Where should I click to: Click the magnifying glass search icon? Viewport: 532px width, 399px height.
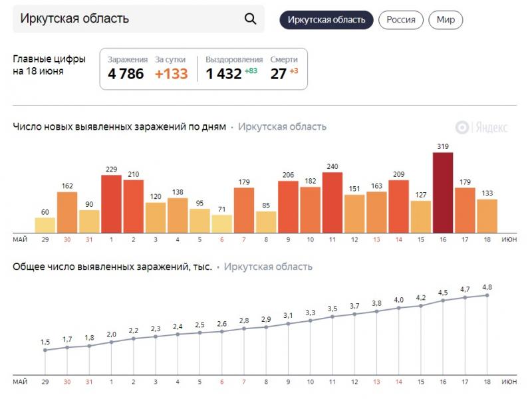[x=251, y=19]
